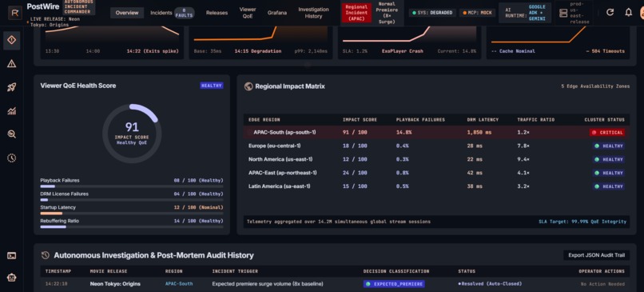Click the PostWire logo icon
This screenshot has width=644, height=292.
point(15,13)
